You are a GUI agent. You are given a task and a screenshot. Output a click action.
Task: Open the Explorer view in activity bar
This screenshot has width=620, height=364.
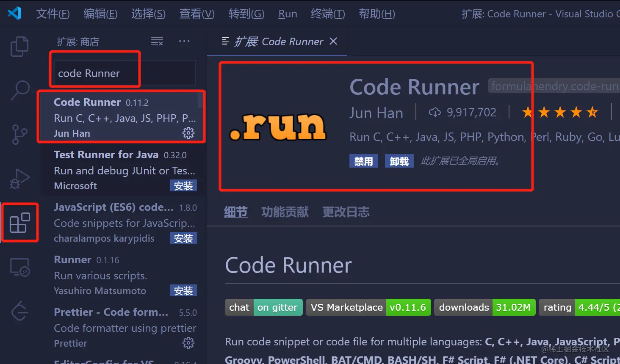pos(19,46)
